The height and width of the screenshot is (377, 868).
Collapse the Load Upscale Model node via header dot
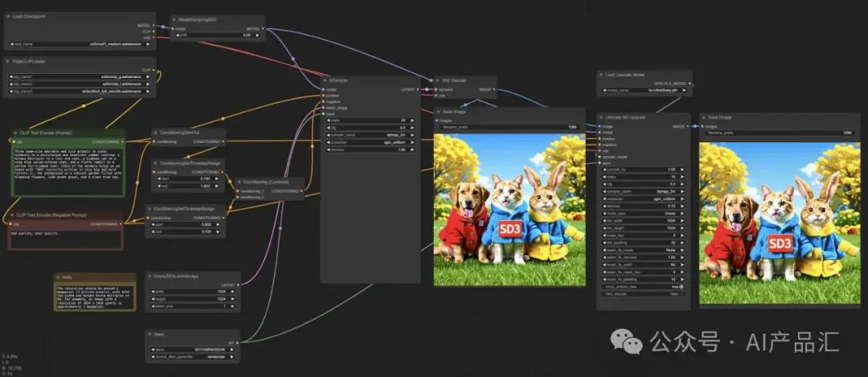click(601, 74)
